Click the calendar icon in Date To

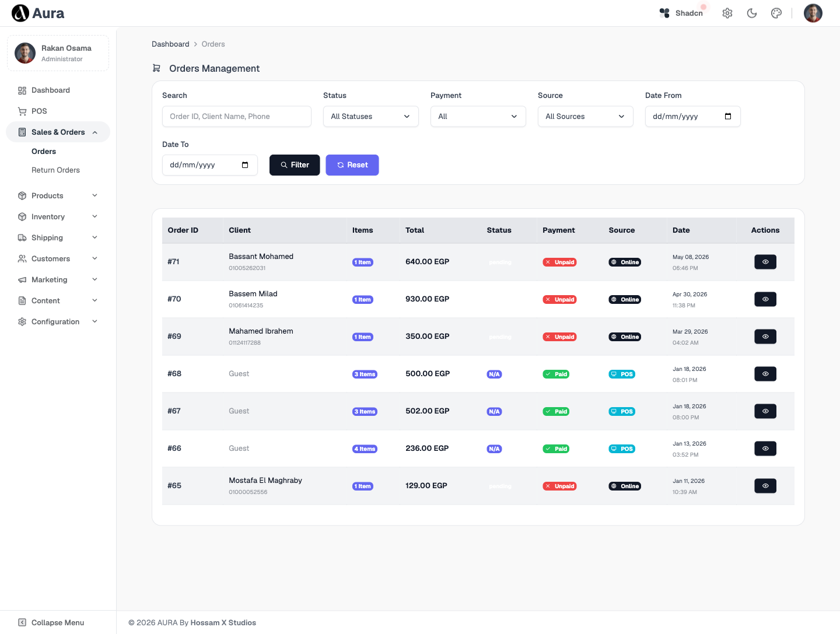(x=245, y=165)
